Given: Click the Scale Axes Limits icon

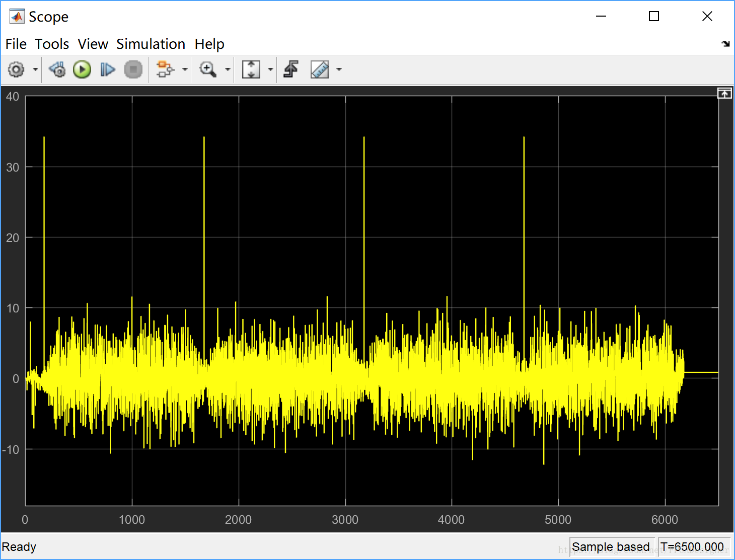Looking at the screenshot, I should tap(251, 69).
